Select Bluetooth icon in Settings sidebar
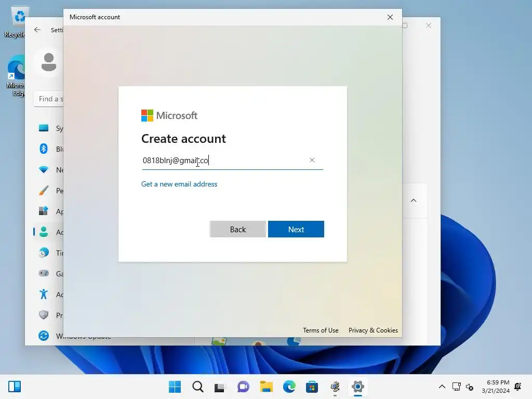The image size is (532, 399). coord(44,149)
